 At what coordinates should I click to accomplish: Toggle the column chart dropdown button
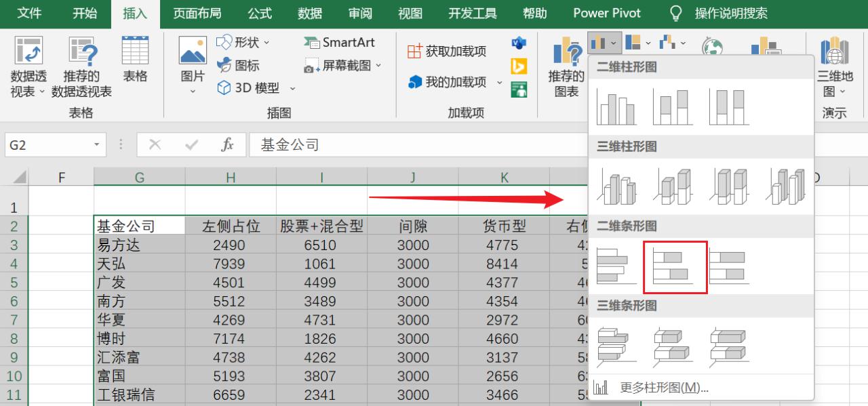(604, 43)
